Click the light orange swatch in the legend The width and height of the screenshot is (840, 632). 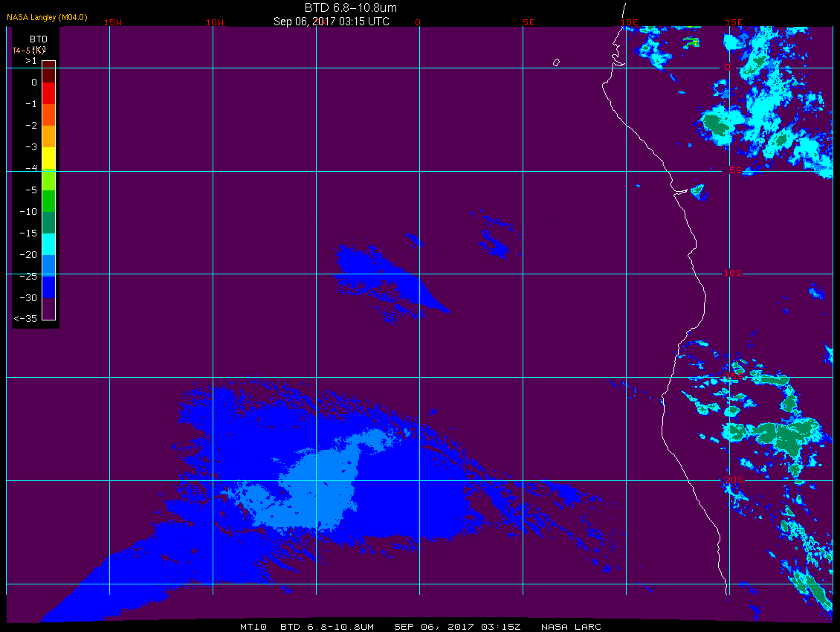point(49,136)
